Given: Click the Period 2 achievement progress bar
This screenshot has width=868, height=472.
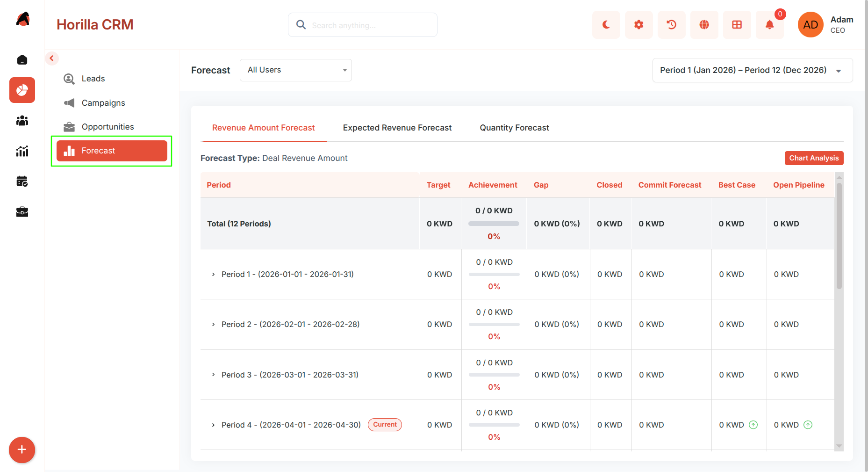Looking at the screenshot, I should click(494, 324).
